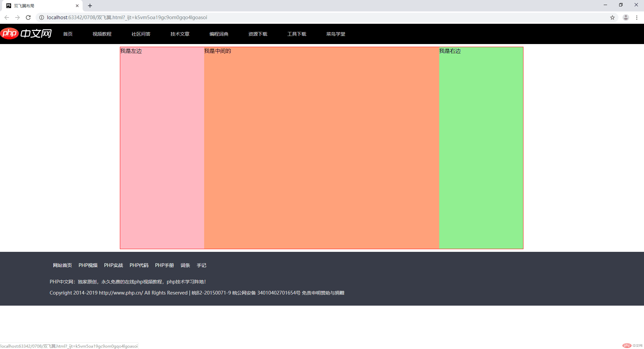The height and width of the screenshot is (349, 644).
Task: Open 社区问答 in the navigation bar
Action: pos(141,34)
